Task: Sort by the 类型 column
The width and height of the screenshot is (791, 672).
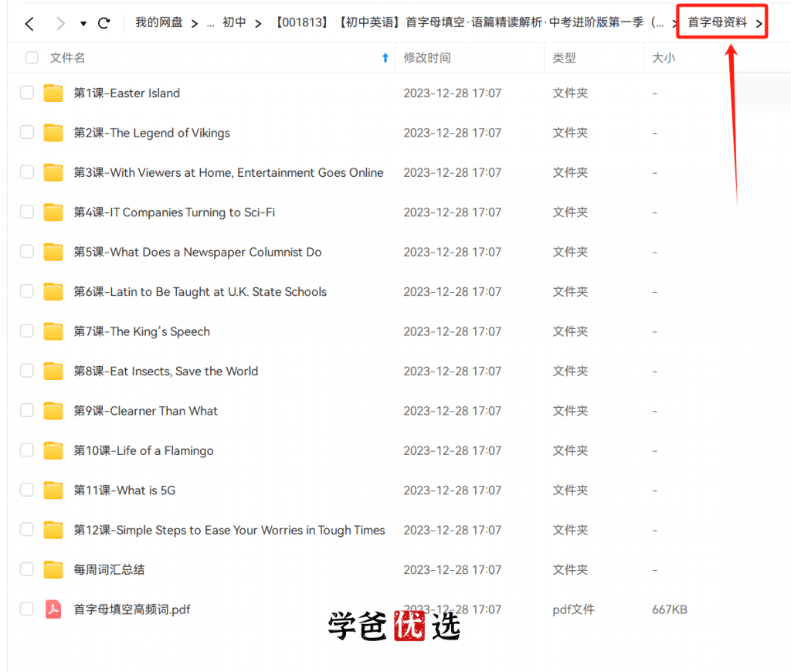Action: tap(564, 58)
